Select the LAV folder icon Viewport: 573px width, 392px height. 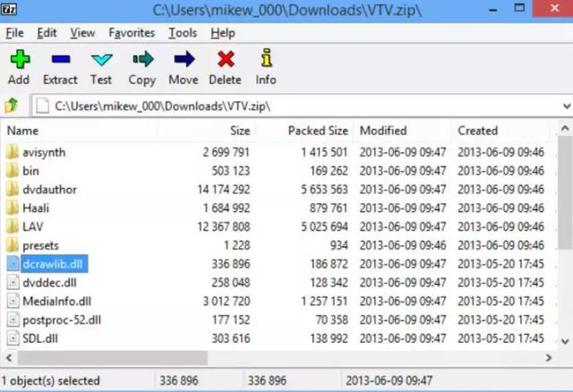(x=13, y=226)
